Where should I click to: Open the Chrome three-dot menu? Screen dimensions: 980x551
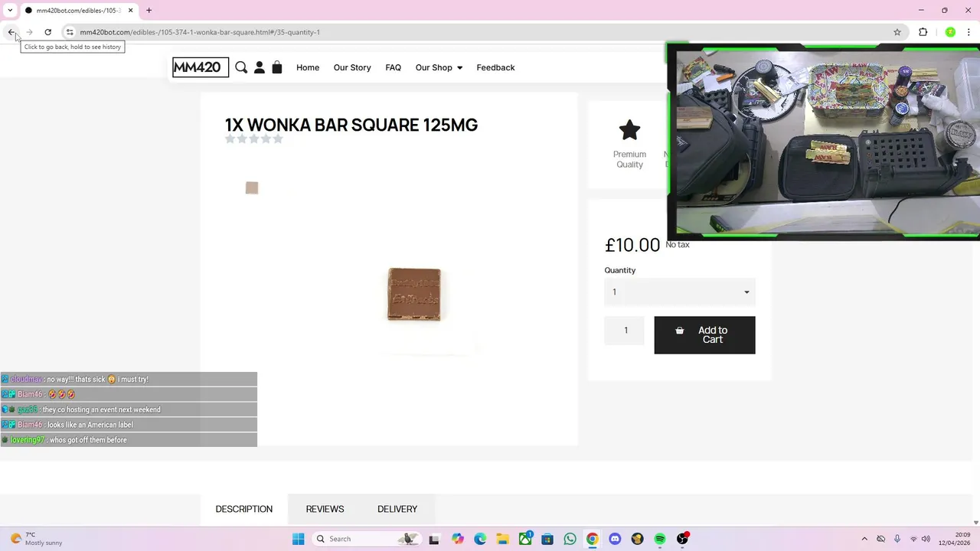(x=969, y=32)
